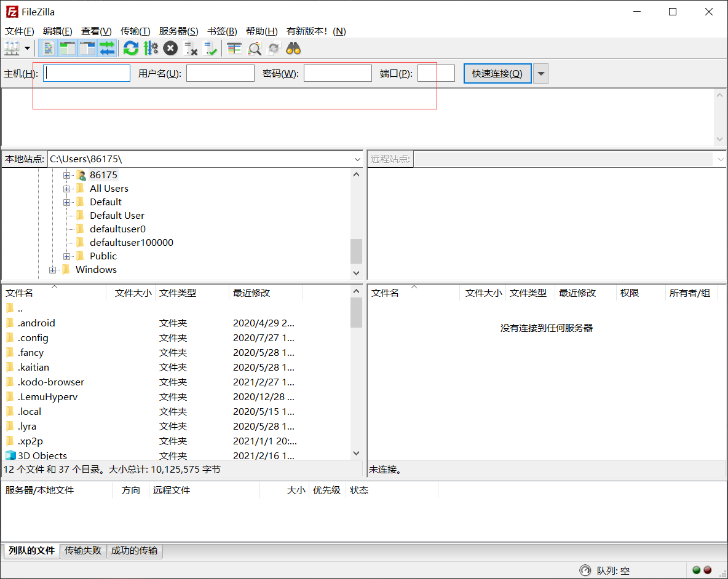Toggle synchronized browsing
The height and width of the screenshot is (579, 728).
tap(274, 48)
